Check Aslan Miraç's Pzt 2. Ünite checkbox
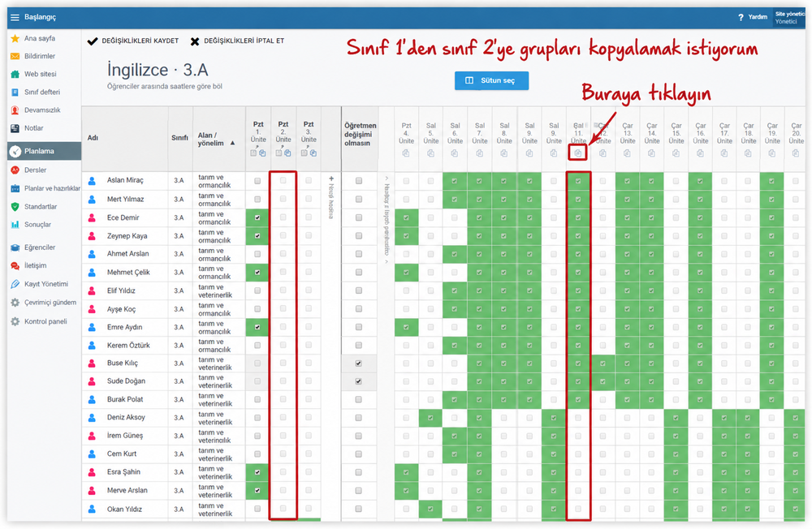812x529 pixels. [x=283, y=181]
